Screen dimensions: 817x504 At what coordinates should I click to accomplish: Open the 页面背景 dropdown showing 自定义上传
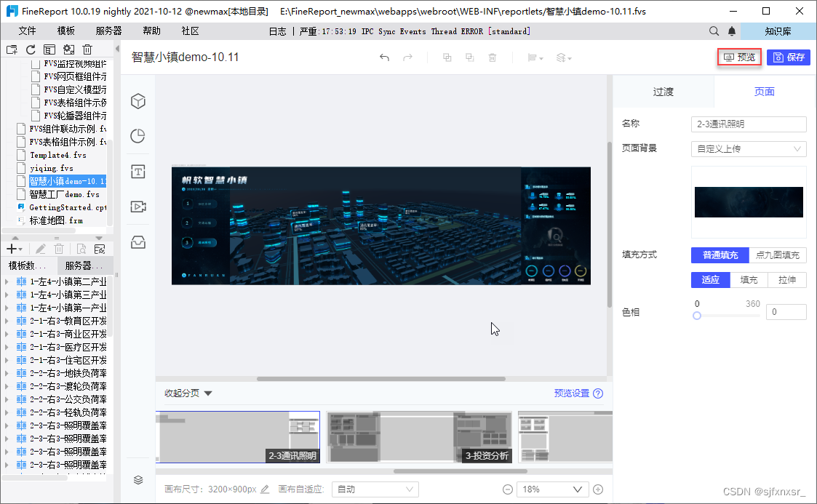point(749,149)
